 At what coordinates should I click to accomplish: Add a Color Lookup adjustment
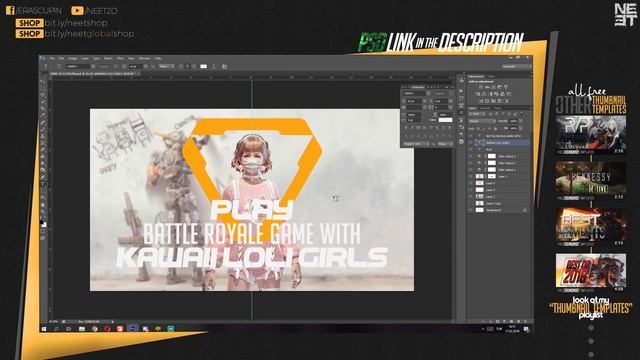tap(509, 94)
